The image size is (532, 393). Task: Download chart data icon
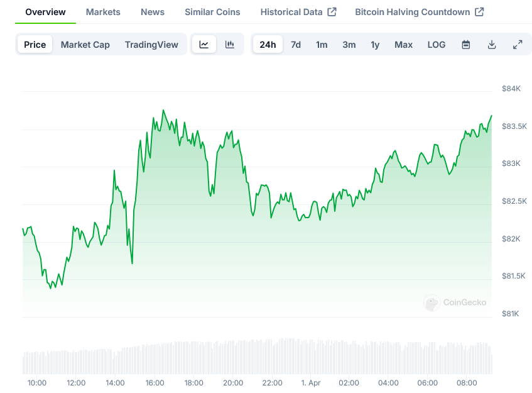click(x=492, y=45)
